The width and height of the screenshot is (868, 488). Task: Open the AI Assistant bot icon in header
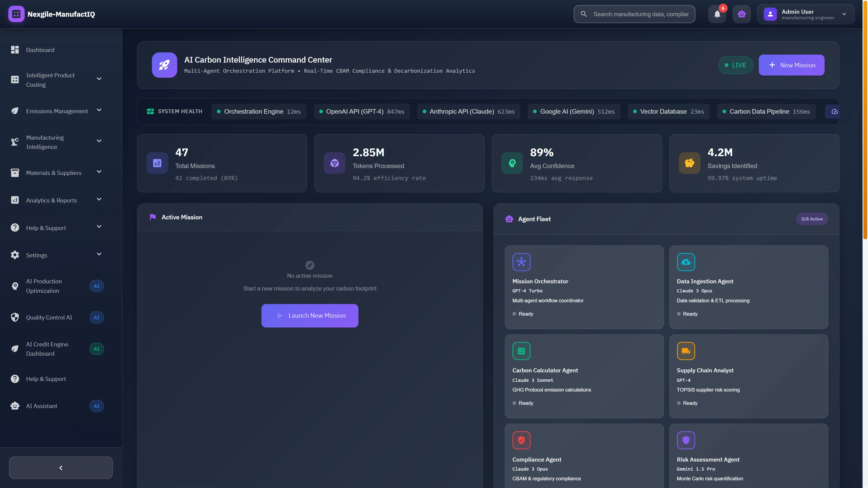pos(742,14)
